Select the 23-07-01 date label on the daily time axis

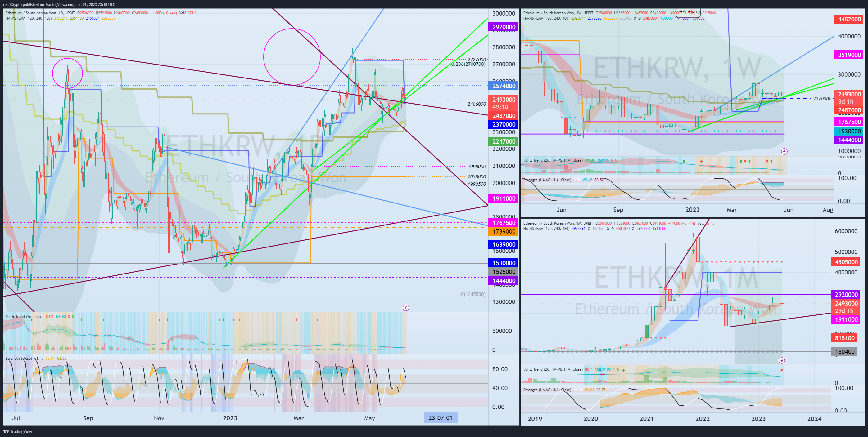pos(441,418)
